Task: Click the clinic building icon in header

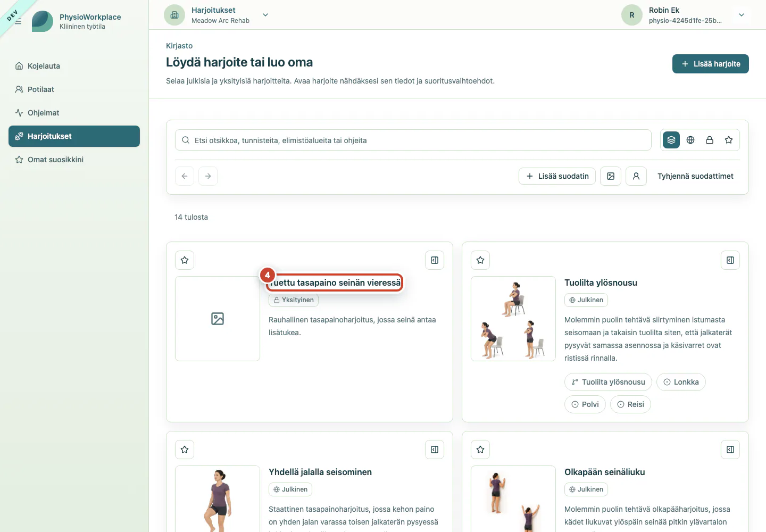Action: tap(174, 15)
